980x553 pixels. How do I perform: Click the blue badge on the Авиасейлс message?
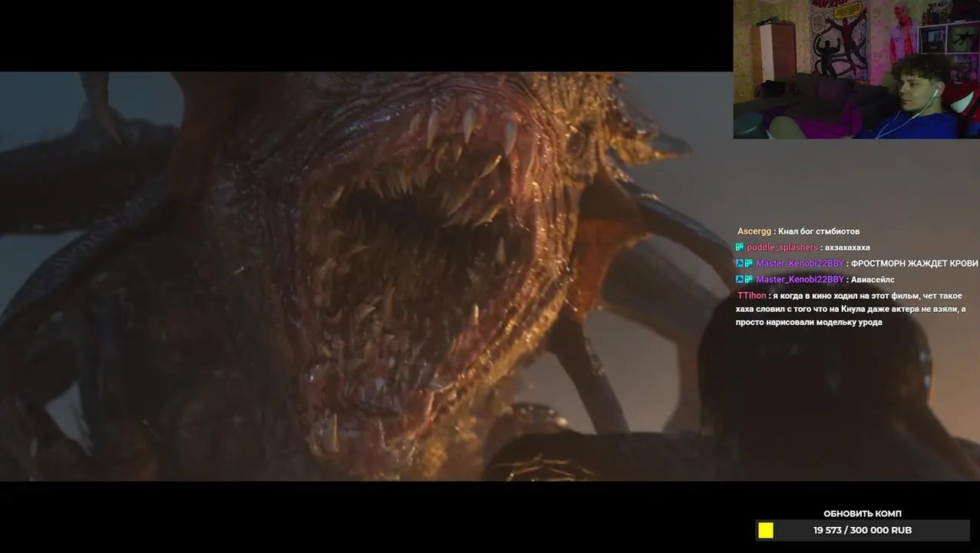(740, 280)
